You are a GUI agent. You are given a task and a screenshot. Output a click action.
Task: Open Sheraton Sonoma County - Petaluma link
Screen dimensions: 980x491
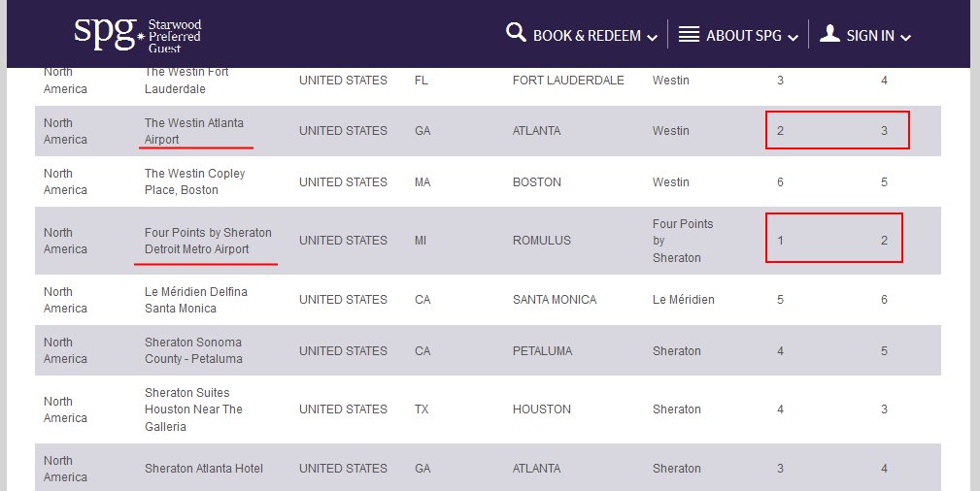point(193,350)
